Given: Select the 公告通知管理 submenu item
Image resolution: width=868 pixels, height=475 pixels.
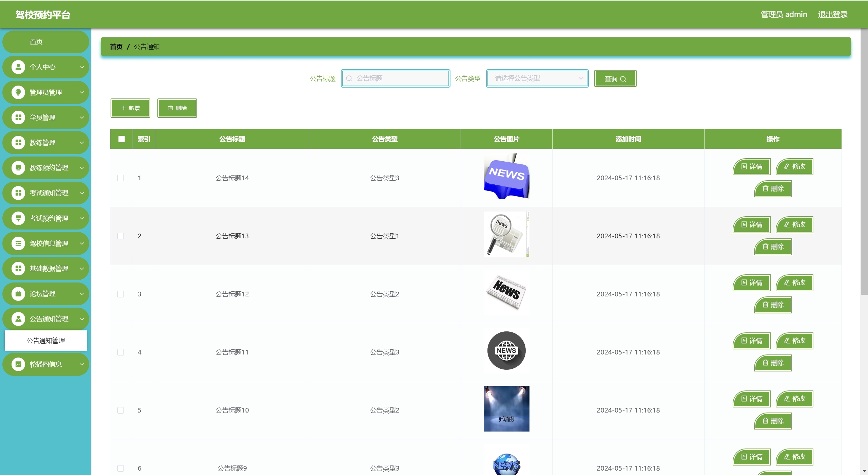Looking at the screenshot, I should coord(46,341).
